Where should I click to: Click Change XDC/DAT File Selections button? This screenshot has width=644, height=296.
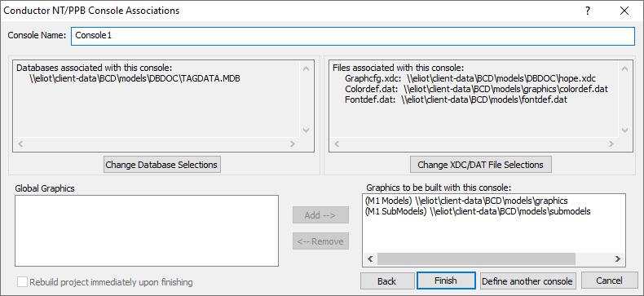click(480, 165)
